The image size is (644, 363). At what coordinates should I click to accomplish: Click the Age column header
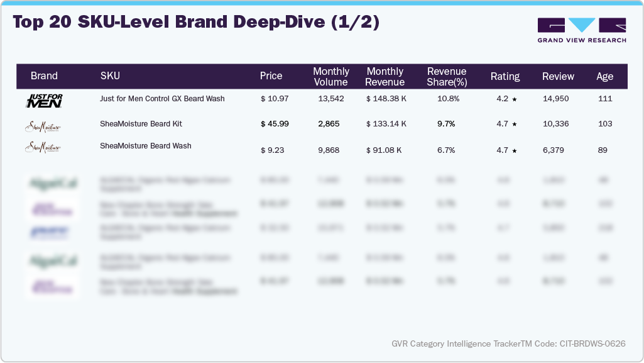[x=605, y=77]
